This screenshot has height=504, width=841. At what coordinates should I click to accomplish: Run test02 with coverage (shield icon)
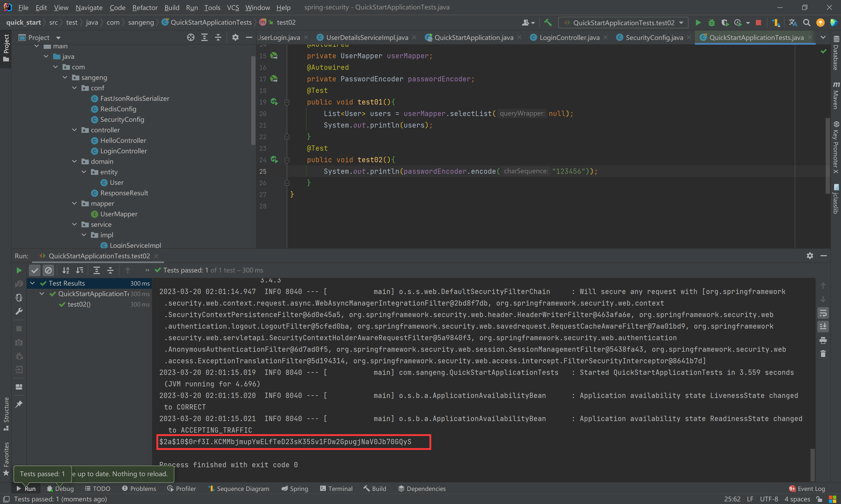(x=725, y=22)
